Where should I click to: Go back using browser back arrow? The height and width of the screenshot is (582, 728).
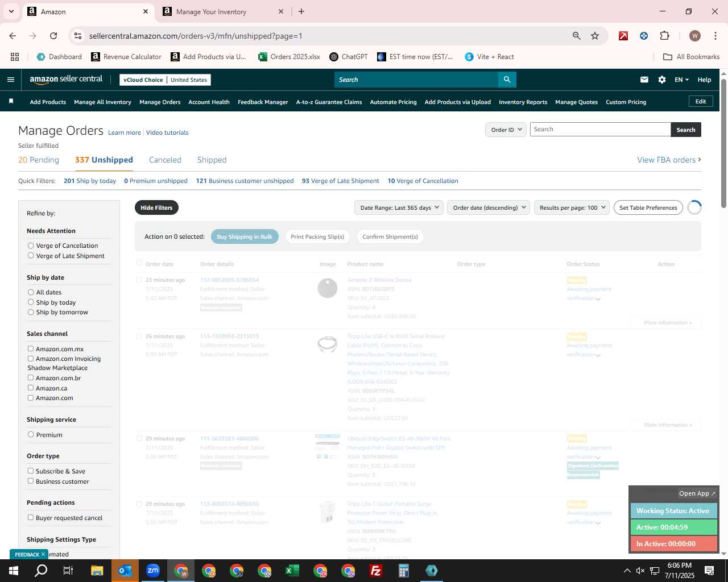[x=13, y=36]
